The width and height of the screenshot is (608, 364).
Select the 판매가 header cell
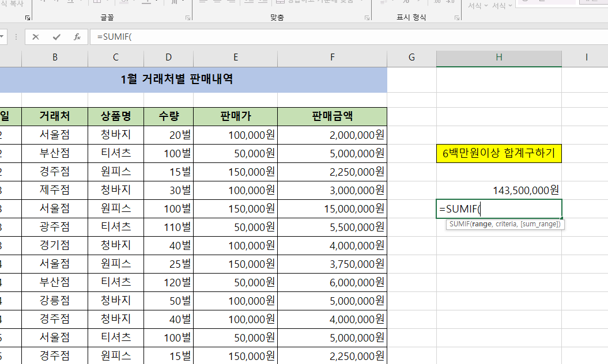click(235, 116)
